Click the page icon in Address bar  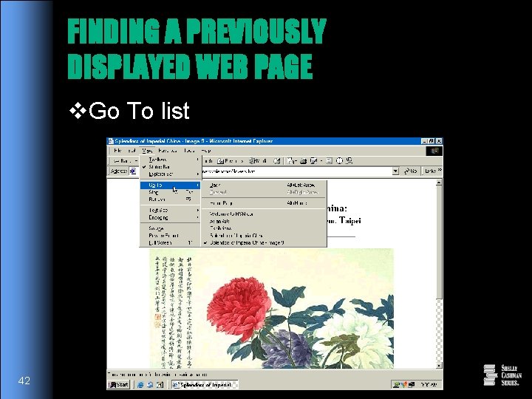(x=133, y=171)
